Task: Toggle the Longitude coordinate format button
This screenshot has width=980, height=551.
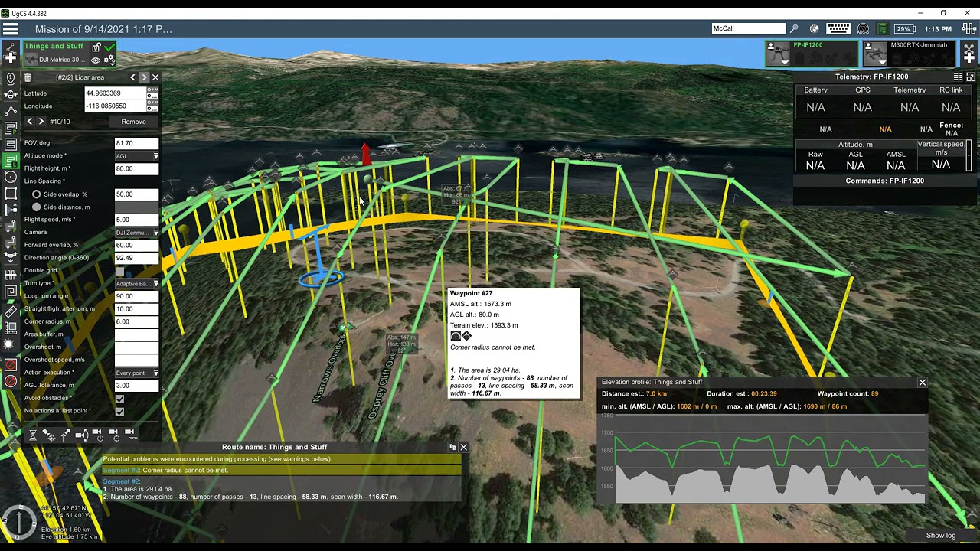Action: [x=152, y=106]
